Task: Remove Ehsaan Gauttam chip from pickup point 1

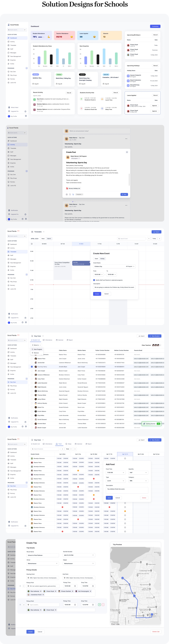Action: [73, 591]
